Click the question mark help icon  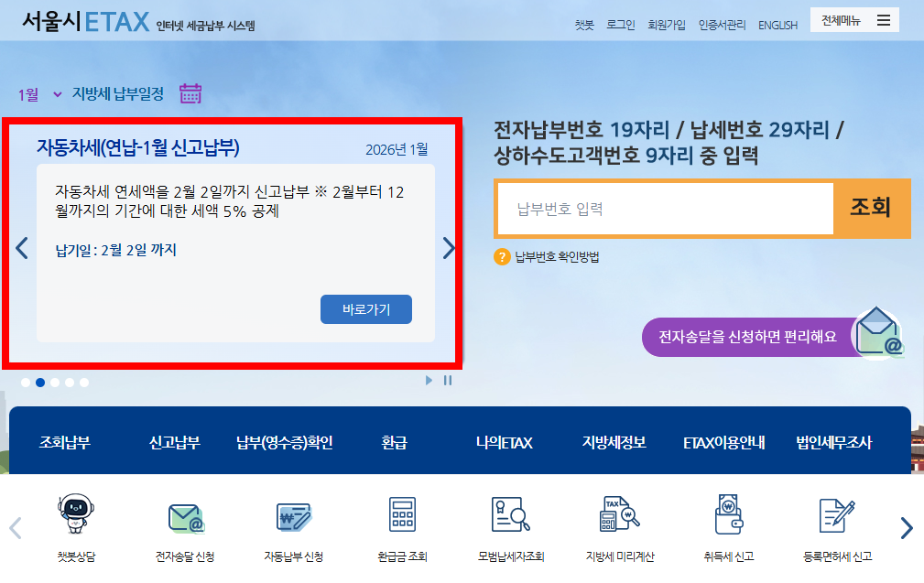502,257
